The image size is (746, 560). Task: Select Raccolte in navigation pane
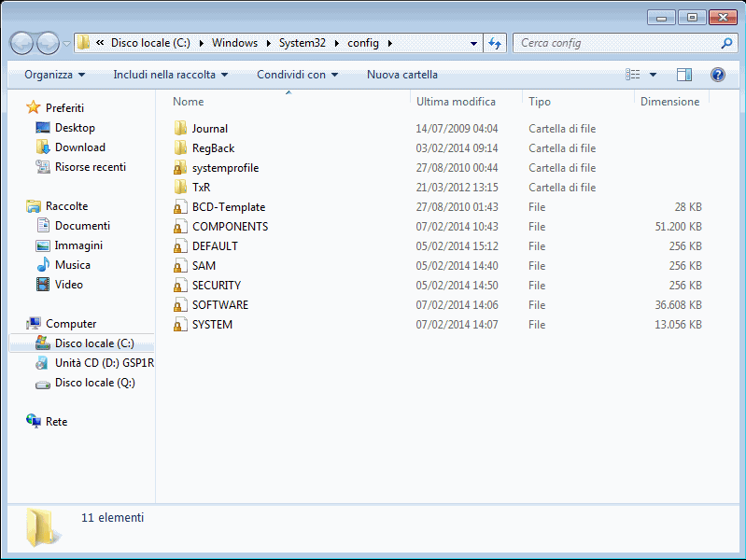pos(66,206)
